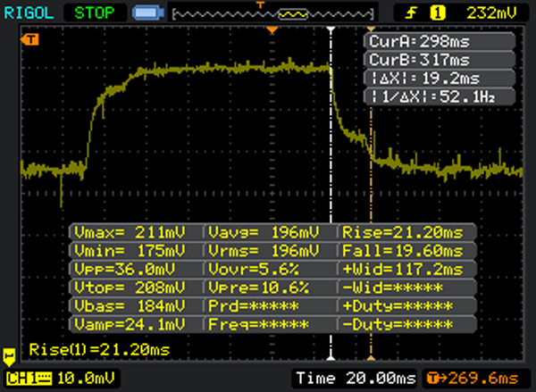Screen dimensions: 536x392
Task: Click the orange trigger position triangle at grid top
Action: (x=272, y=30)
